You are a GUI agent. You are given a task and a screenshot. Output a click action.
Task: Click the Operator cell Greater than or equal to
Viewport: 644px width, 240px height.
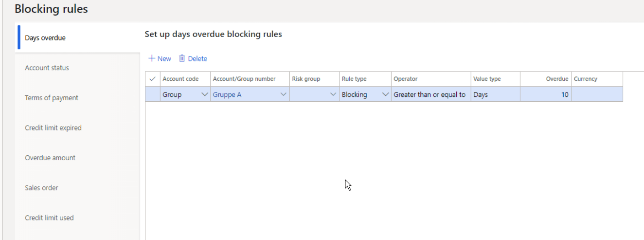pyautogui.click(x=429, y=94)
